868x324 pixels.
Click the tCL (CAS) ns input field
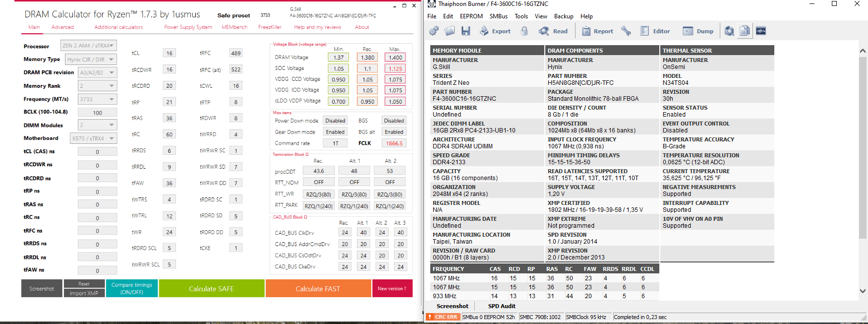[x=97, y=152]
